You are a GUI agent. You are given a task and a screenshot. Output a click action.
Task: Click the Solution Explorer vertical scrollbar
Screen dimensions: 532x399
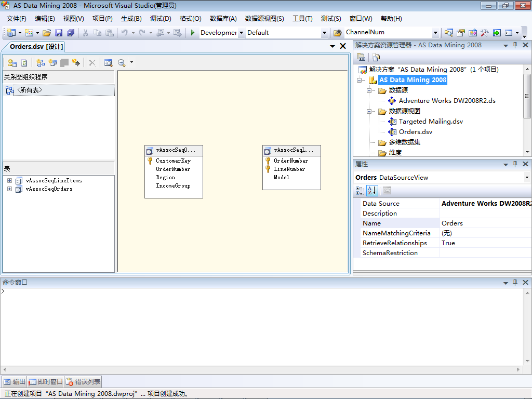[527, 111]
